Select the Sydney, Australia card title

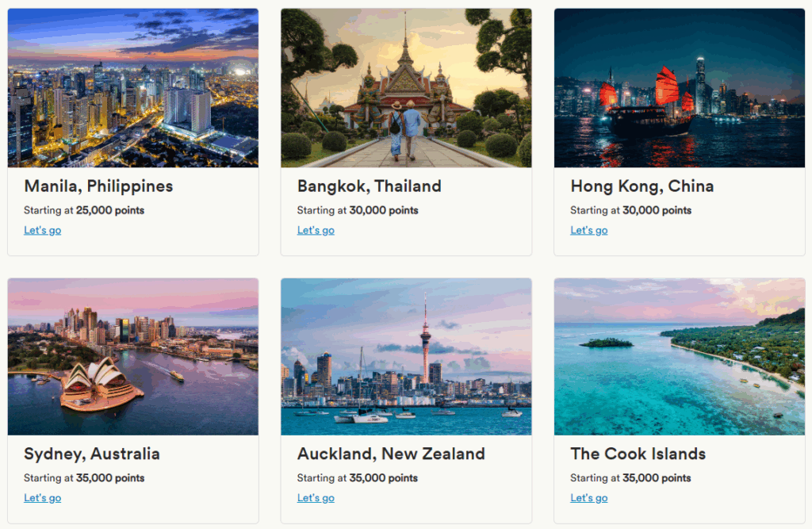92,454
